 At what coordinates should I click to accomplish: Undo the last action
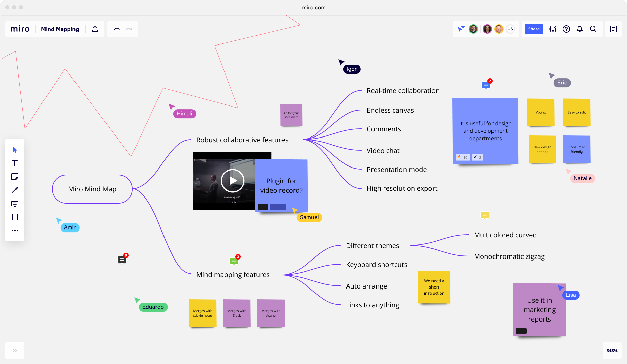point(117,29)
